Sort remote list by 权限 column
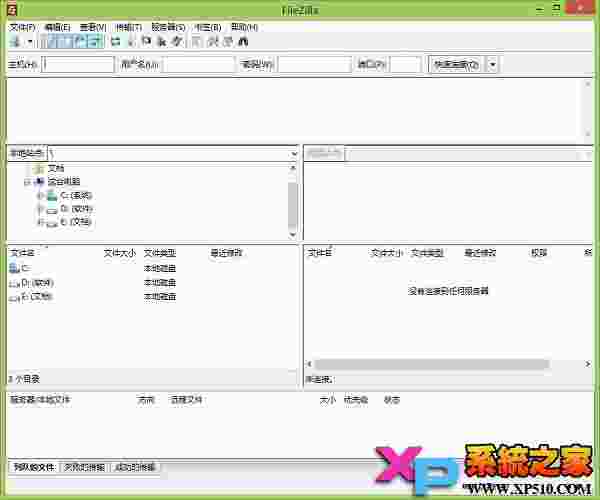Screen dimensions: 600x500 (539, 253)
